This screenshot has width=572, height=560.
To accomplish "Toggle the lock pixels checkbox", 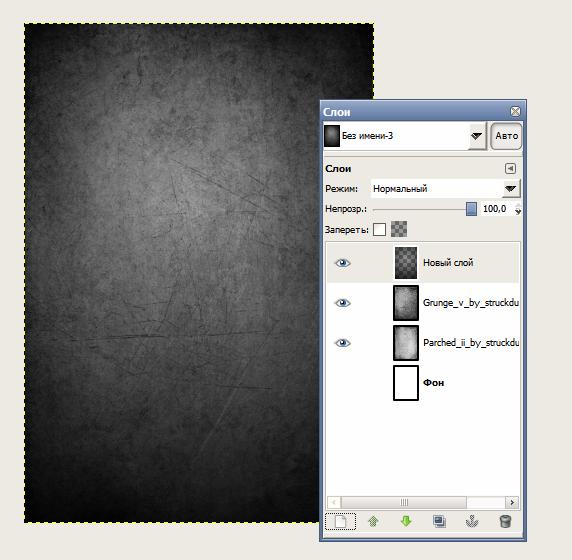I will coord(379,229).
